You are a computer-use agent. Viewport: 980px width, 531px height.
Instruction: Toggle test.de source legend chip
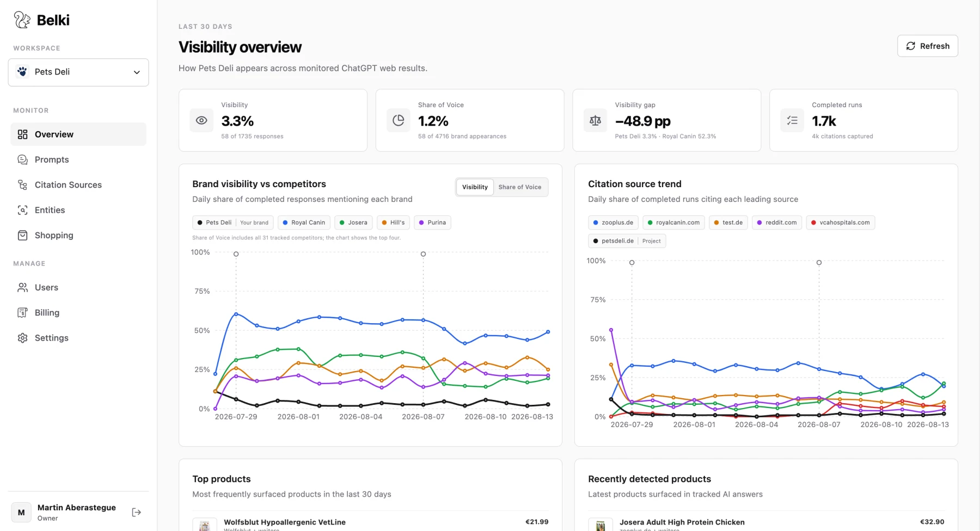tap(728, 223)
